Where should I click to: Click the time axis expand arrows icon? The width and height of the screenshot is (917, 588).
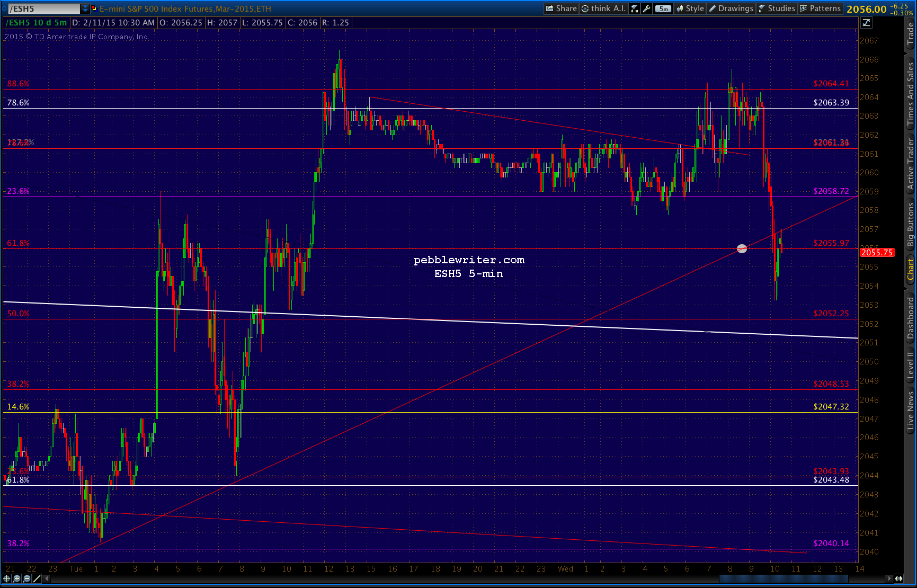click(899, 578)
